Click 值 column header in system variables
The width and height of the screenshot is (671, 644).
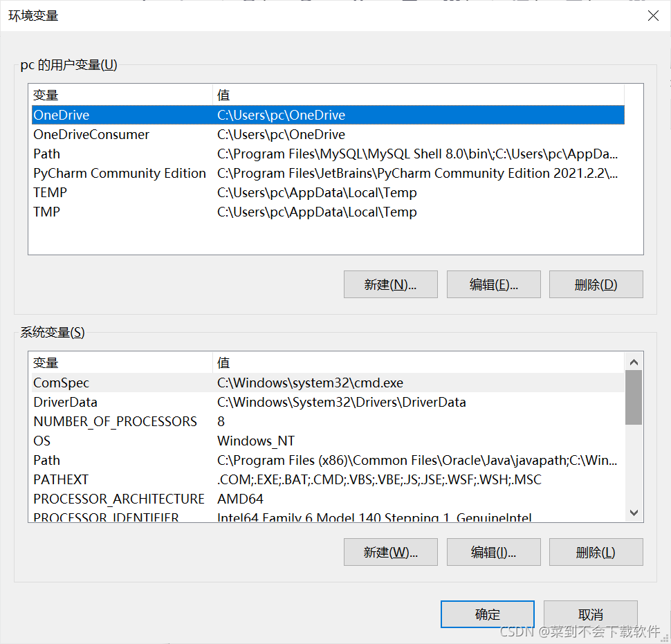tap(419, 362)
